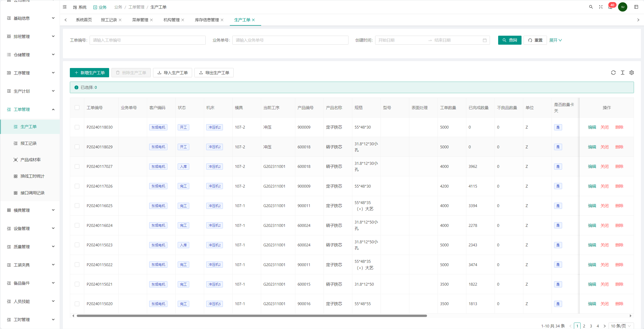Open the SU user avatar
The height and width of the screenshot is (329, 644).
623,7
